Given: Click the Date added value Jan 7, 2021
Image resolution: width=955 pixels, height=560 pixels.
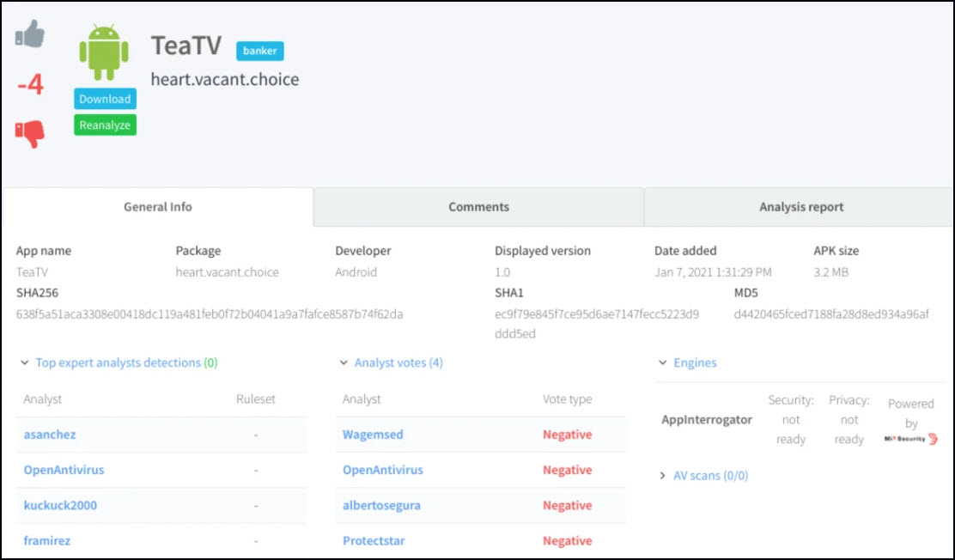Looking at the screenshot, I should point(713,272).
